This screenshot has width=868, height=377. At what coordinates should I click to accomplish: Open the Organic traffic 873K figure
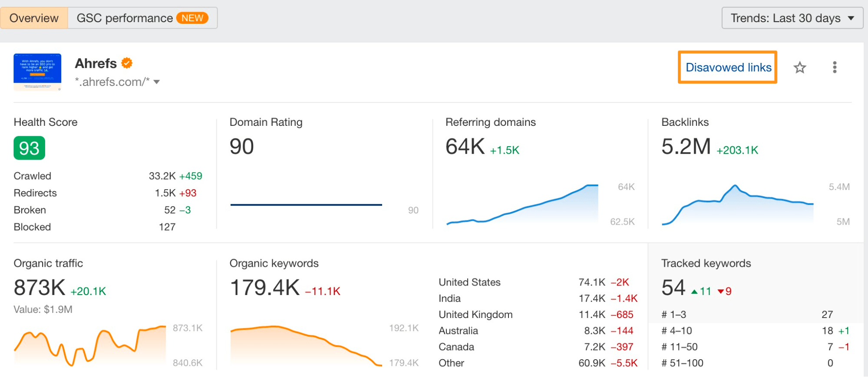[40, 288]
